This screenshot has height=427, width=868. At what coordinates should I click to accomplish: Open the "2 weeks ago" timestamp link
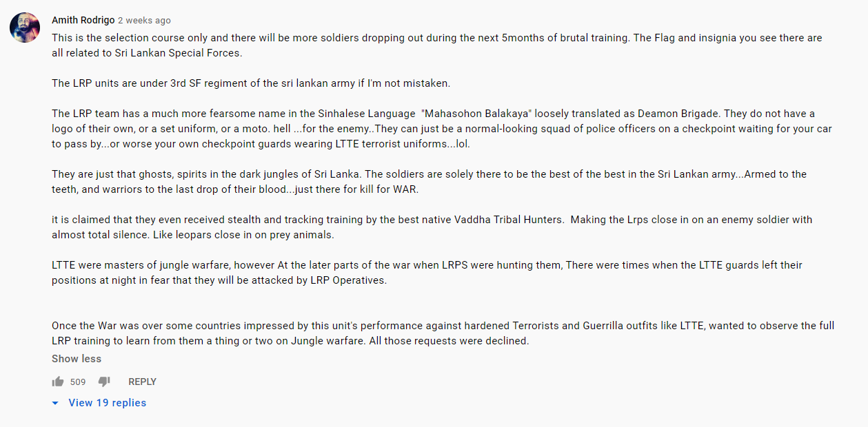pos(144,21)
